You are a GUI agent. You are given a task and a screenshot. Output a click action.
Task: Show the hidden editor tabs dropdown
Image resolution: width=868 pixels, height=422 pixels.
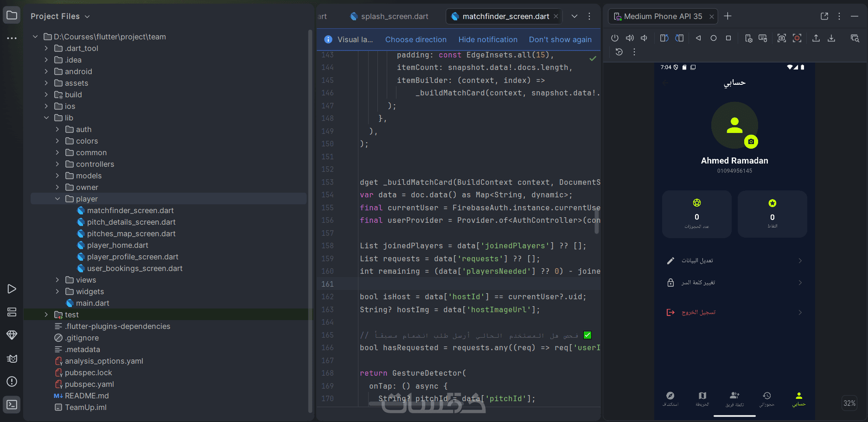574,16
